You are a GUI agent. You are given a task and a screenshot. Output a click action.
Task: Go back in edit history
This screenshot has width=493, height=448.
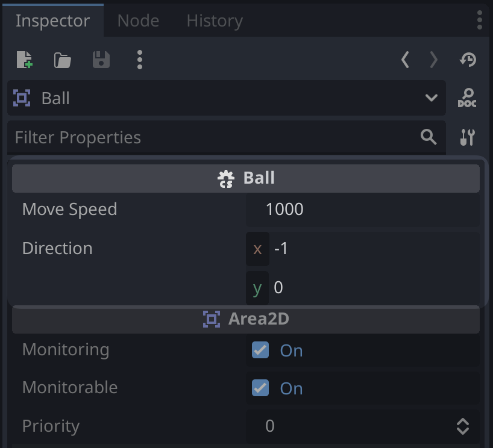pyautogui.click(x=405, y=60)
